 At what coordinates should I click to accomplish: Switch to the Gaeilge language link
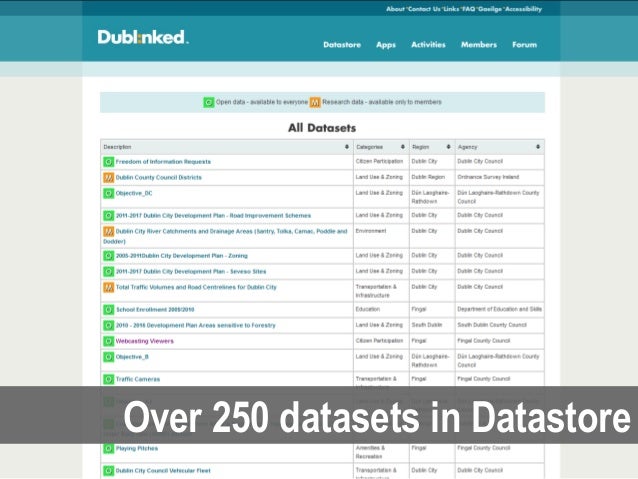point(489,9)
